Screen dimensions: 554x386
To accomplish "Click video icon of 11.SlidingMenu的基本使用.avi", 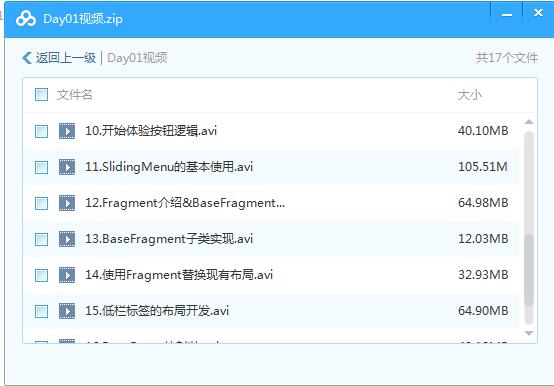I will click(67, 167).
